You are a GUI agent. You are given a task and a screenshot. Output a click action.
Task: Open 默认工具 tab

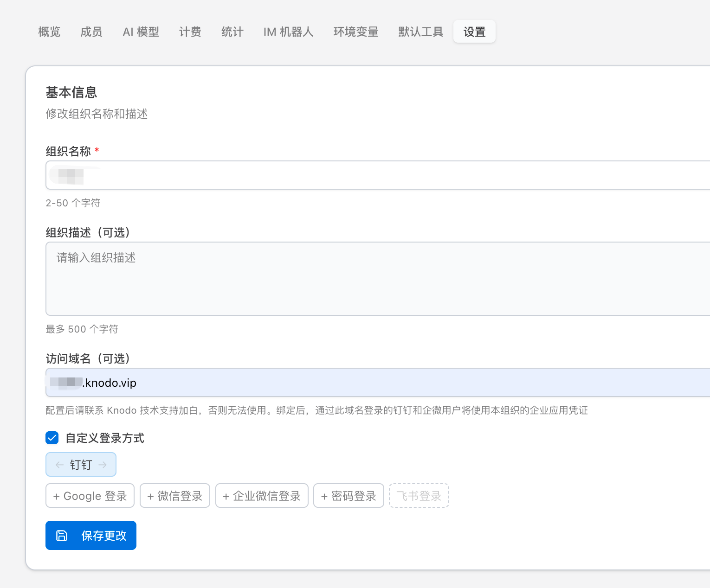point(420,32)
